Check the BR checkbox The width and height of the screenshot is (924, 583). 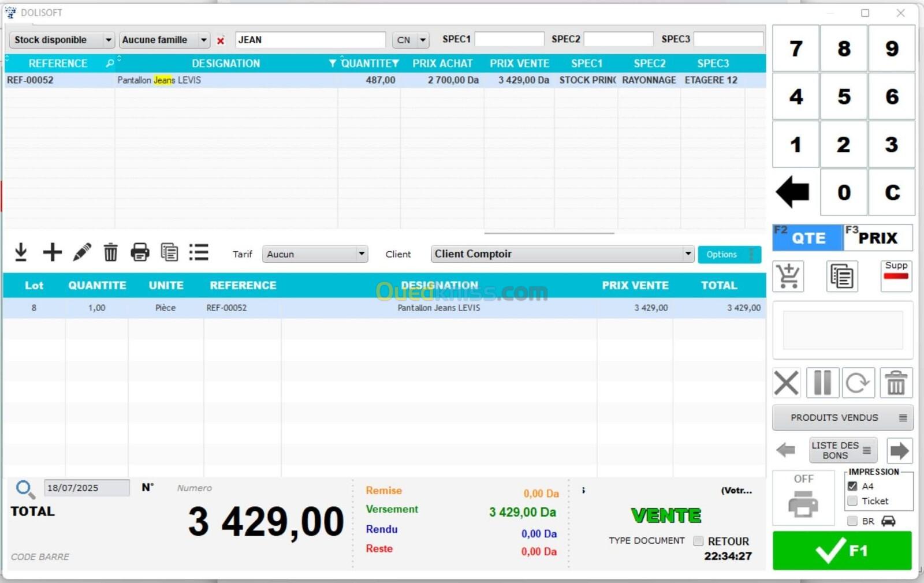point(852,521)
